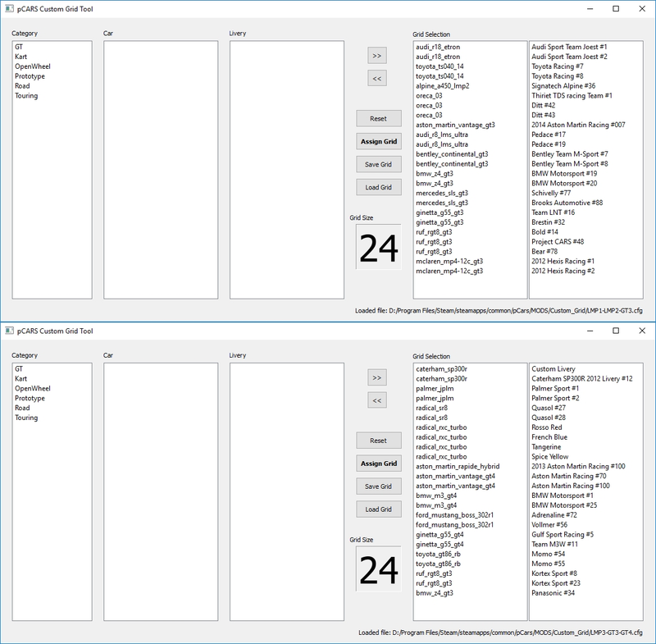Select Touring category in top window
The image size is (656, 644).
coord(26,95)
